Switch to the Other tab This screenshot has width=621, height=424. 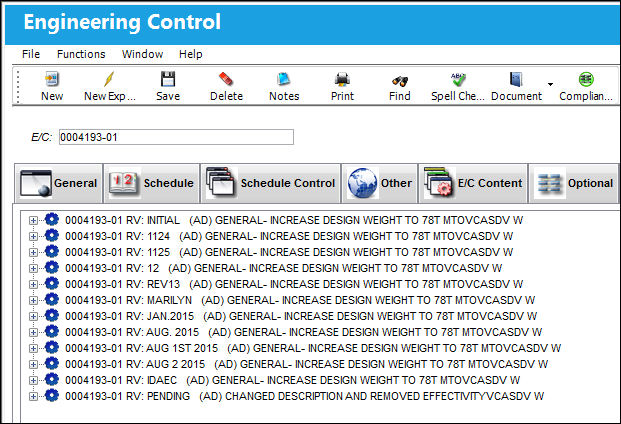tap(379, 183)
